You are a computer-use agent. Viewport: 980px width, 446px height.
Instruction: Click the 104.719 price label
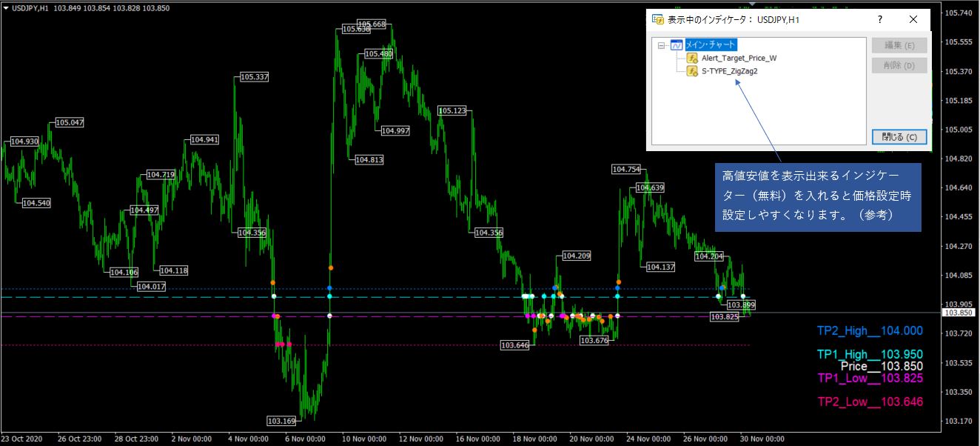click(161, 175)
